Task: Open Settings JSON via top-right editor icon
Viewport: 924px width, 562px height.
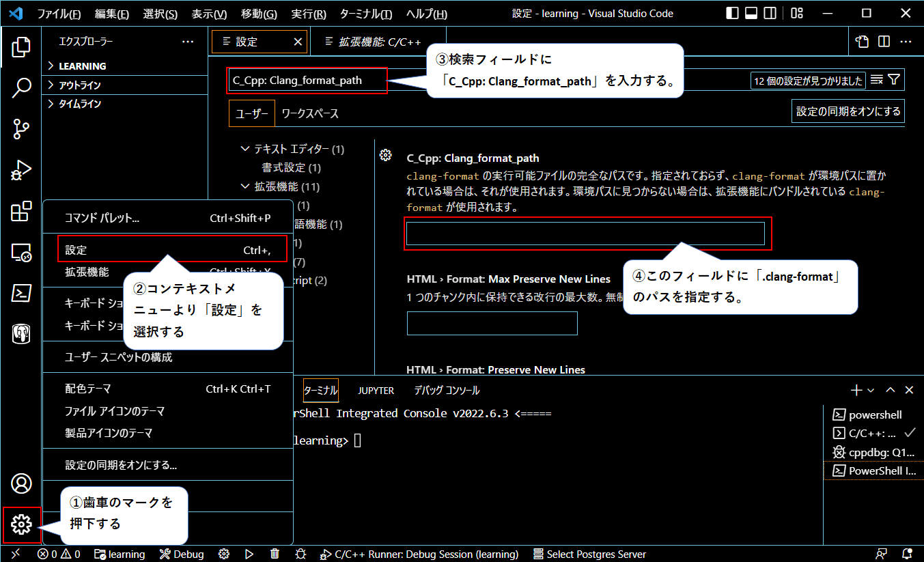Action: (x=861, y=41)
